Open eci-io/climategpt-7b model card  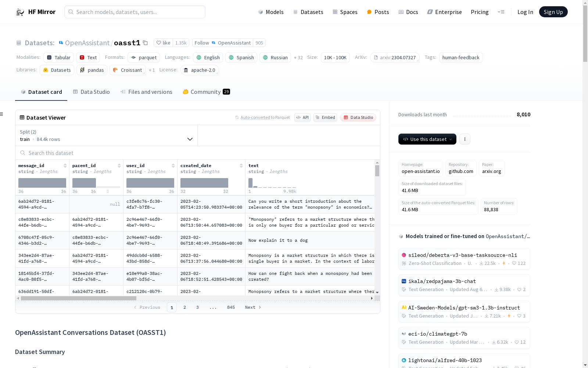coord(464,338)
